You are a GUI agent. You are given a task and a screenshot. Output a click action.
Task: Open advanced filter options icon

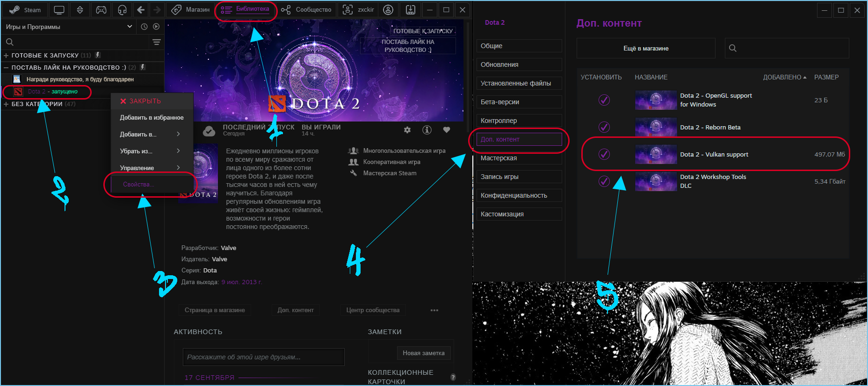coord(157,42)
